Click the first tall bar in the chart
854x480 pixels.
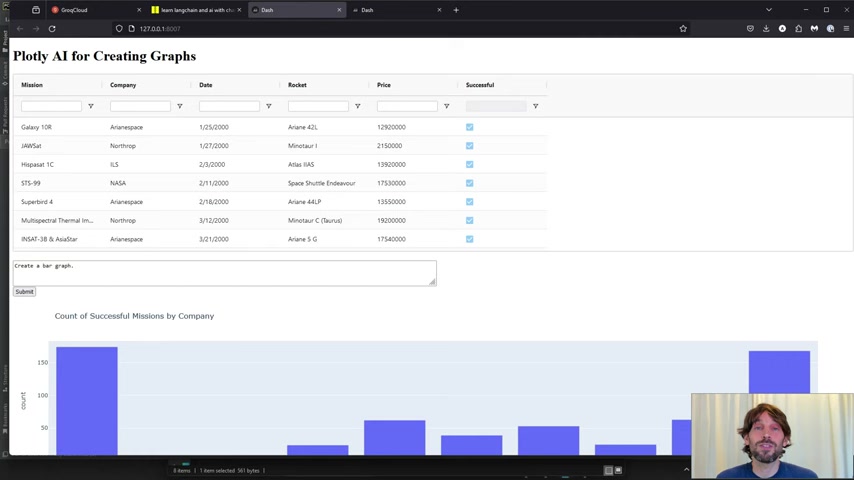pyautogui.click(x=87, y=401)
